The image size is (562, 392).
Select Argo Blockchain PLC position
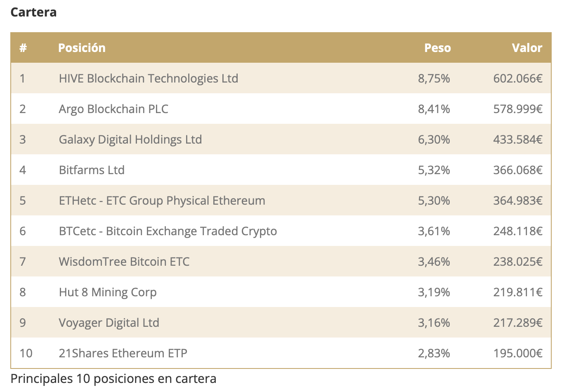[x=113, y=109]
